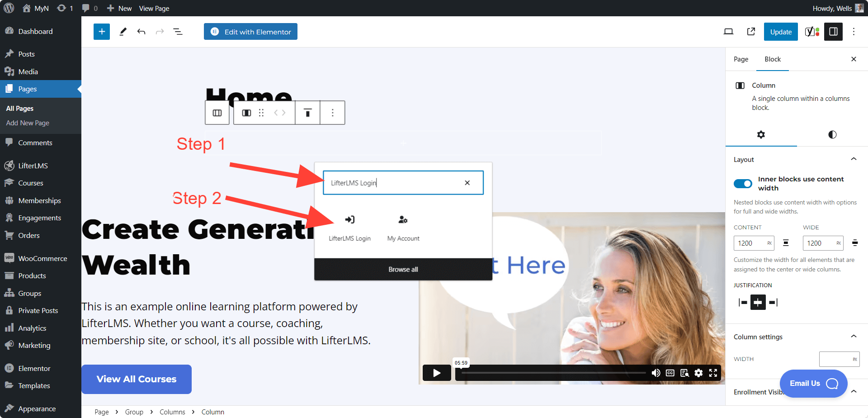Collapse the Enrollment Visibility section chevron
Screen dimensions: 868x418
click(854, 392)
